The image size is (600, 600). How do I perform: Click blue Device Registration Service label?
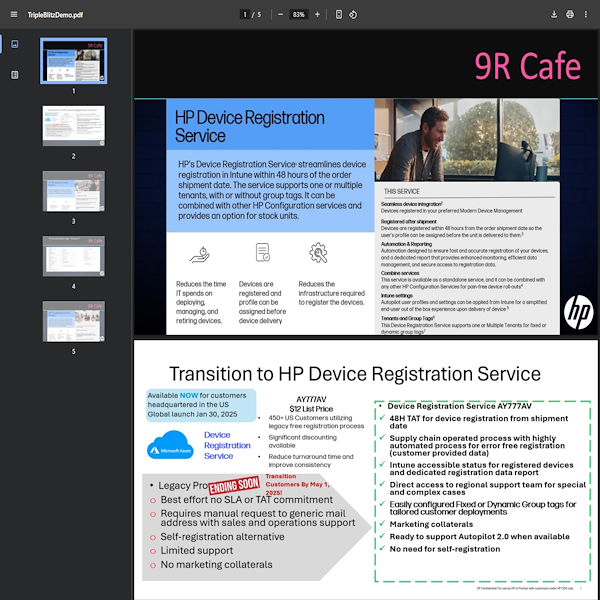pyautogui.click(x=227, y=445)
